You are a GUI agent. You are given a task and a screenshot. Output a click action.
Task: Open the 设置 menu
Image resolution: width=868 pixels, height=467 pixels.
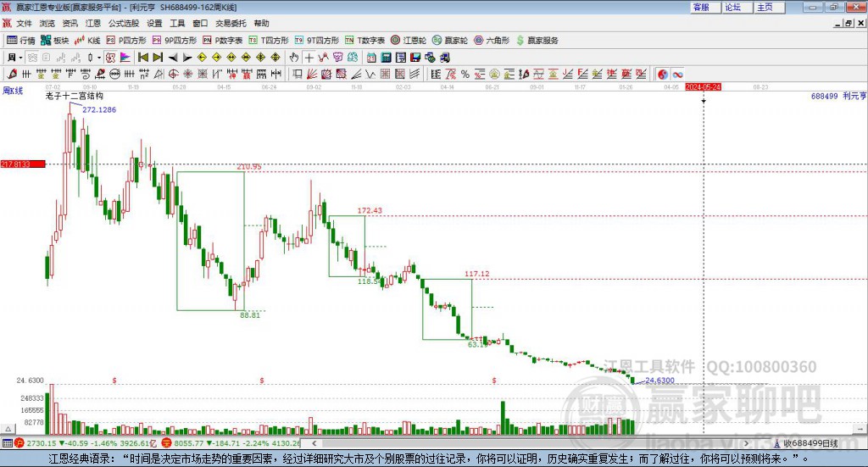[154, 23]
